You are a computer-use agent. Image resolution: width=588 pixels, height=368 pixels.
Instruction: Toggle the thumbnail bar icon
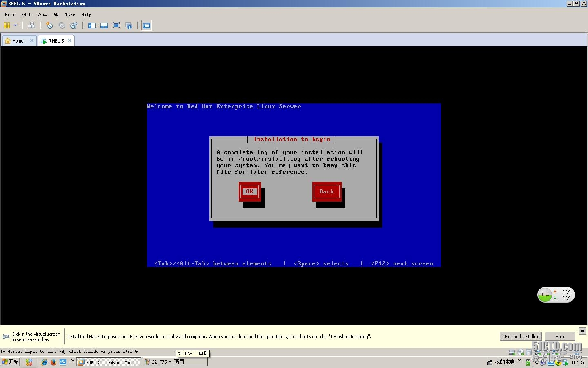tap(104, 25)
